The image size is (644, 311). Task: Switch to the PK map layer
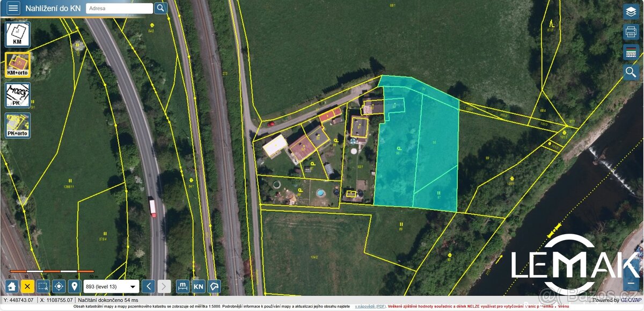pyautogui.click(x=18, y=95)
